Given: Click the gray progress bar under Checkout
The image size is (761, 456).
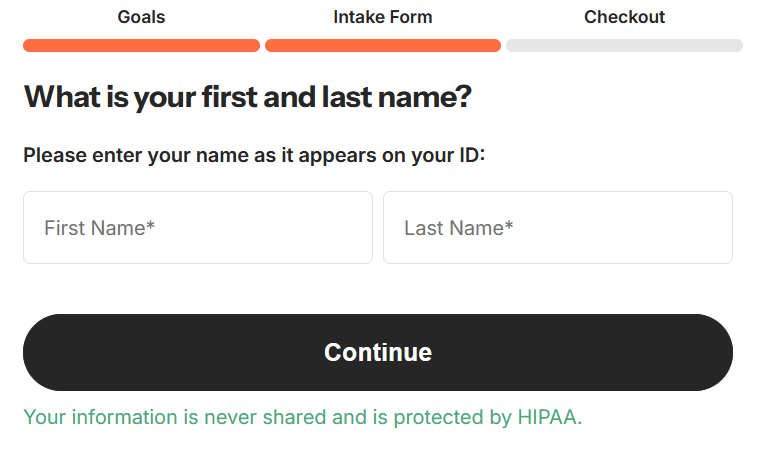Looking at the screenshot, I should tap(624, 45).
